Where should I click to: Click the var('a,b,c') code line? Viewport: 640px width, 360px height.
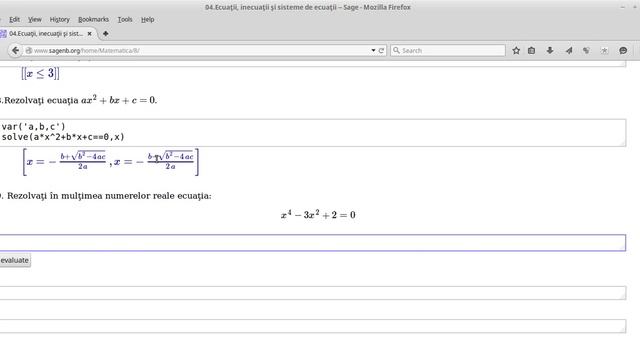(x=33, y=127)
